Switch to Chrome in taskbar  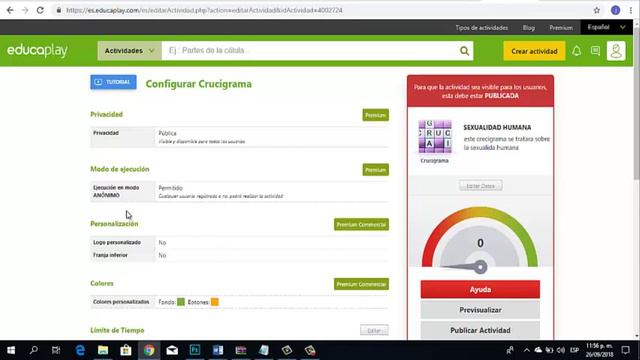click(149, 350)
